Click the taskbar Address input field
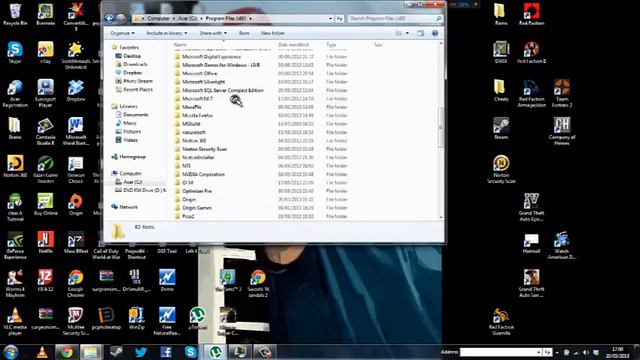The height and width of the screenshot is (360, 640). 498,352
